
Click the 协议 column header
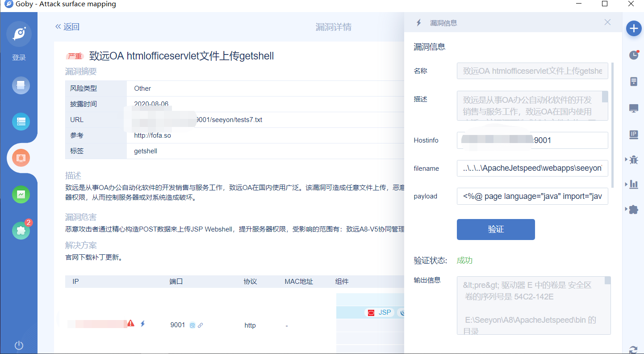250,282
